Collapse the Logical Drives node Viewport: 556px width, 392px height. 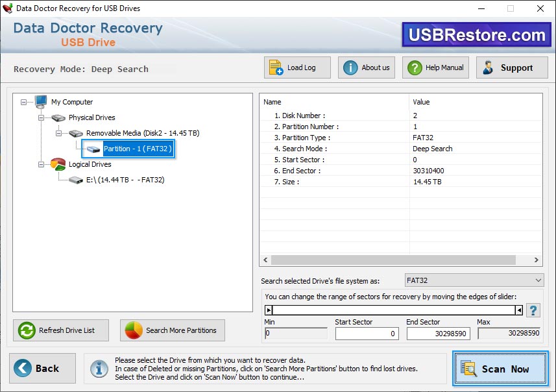(x=41, y=165)
